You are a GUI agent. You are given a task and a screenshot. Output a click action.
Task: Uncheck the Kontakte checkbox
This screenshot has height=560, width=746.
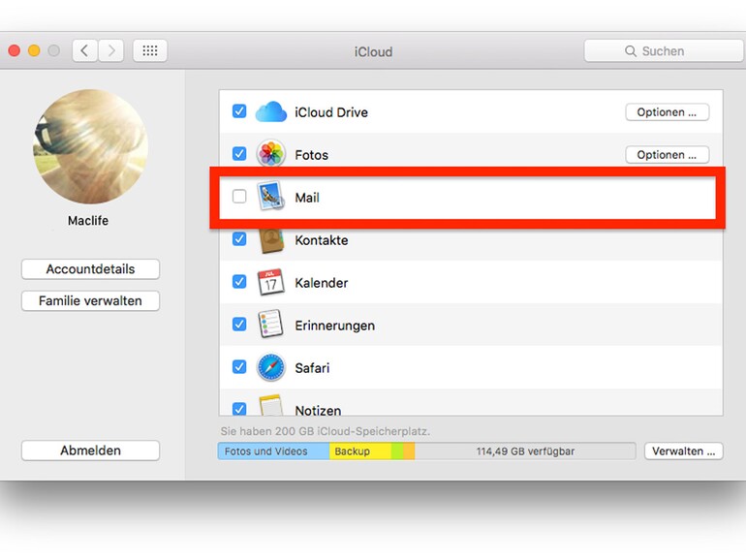point(239,239)
